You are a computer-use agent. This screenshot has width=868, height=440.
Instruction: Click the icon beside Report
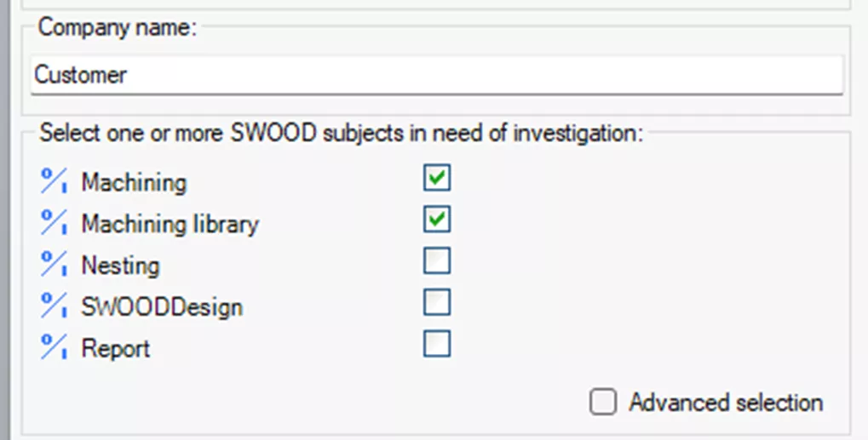pos(54,348)
